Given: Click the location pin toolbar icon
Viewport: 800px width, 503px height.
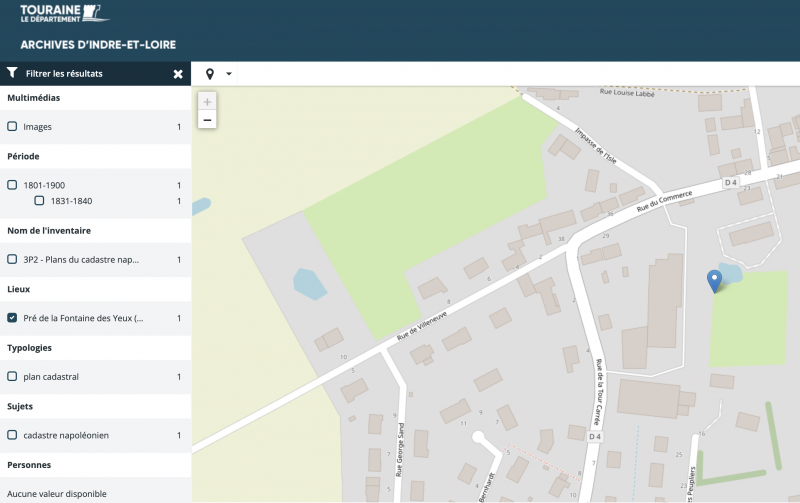Looking at the screenshot, I should coord(210,74).
